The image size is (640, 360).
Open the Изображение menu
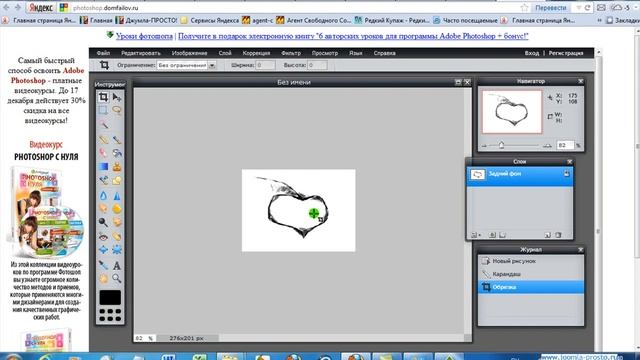189,53
